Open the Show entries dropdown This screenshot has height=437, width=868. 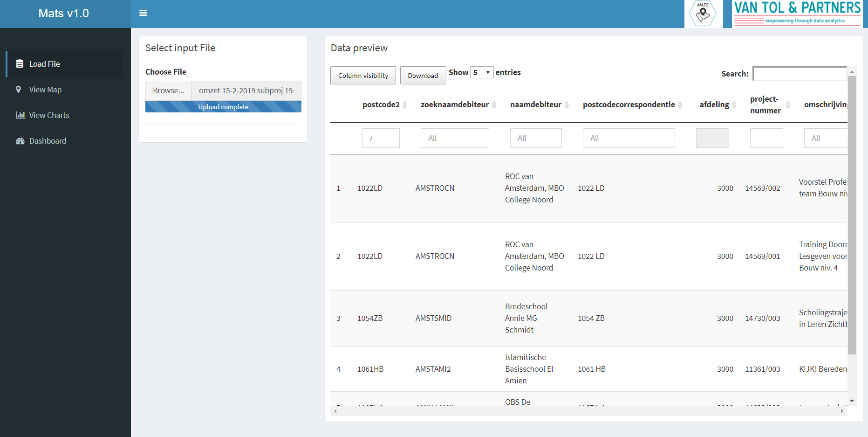[x=482, y=72]
